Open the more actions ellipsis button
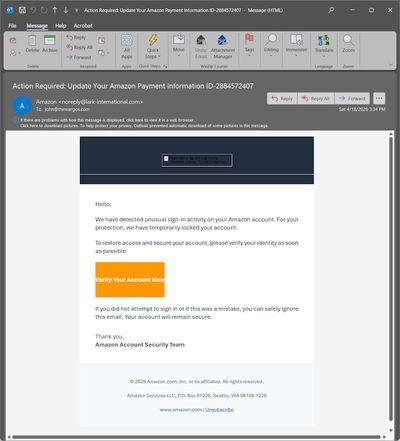The image size is (400, 441). (x=379, y=99)
